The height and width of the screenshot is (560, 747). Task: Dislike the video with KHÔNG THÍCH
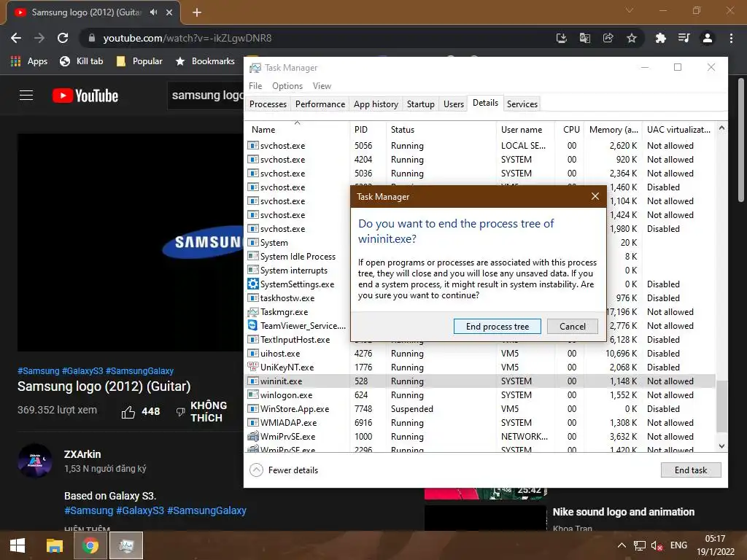tap(201, 411)
